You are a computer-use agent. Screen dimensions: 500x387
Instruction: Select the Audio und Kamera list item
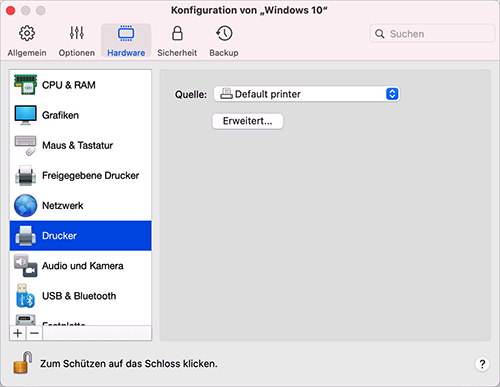click(81, 266)
